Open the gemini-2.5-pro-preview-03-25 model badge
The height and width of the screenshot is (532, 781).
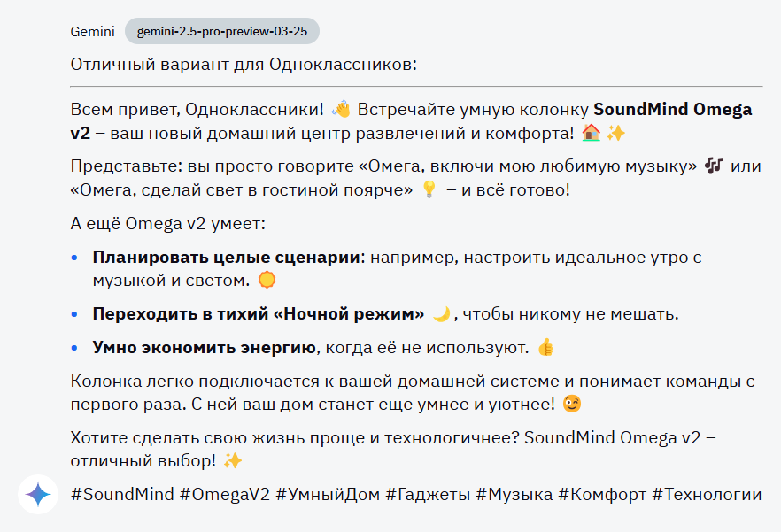pyautogui.click(x=225, y=31)
